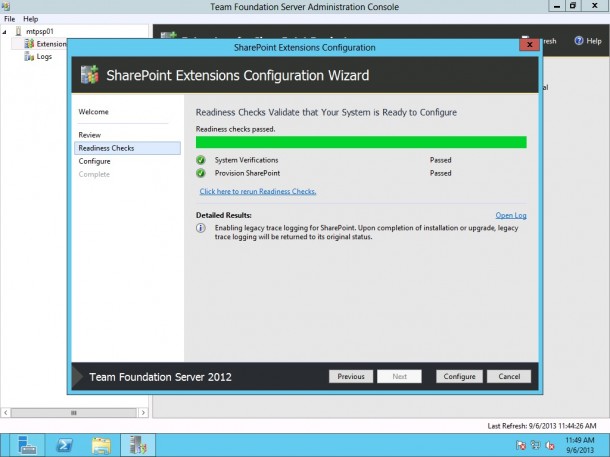Click the Logs node icon
610x457 pixels.
pyautogui.click(x=29, y=57)
